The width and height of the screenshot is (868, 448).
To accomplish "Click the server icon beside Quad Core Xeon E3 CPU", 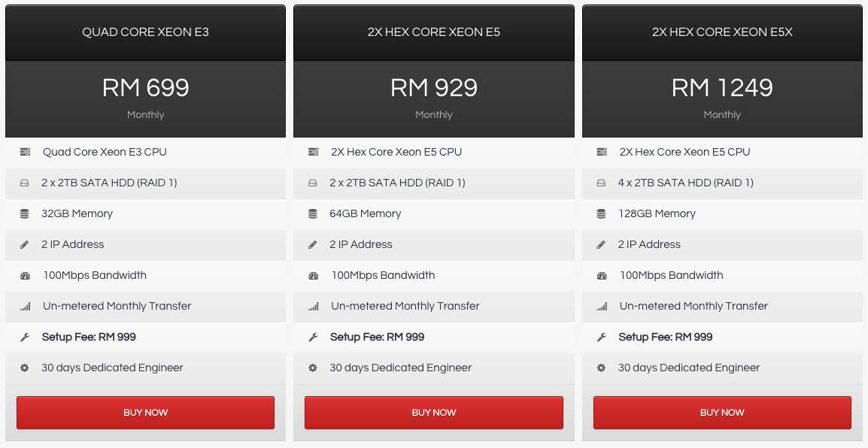I will point(25,152).
